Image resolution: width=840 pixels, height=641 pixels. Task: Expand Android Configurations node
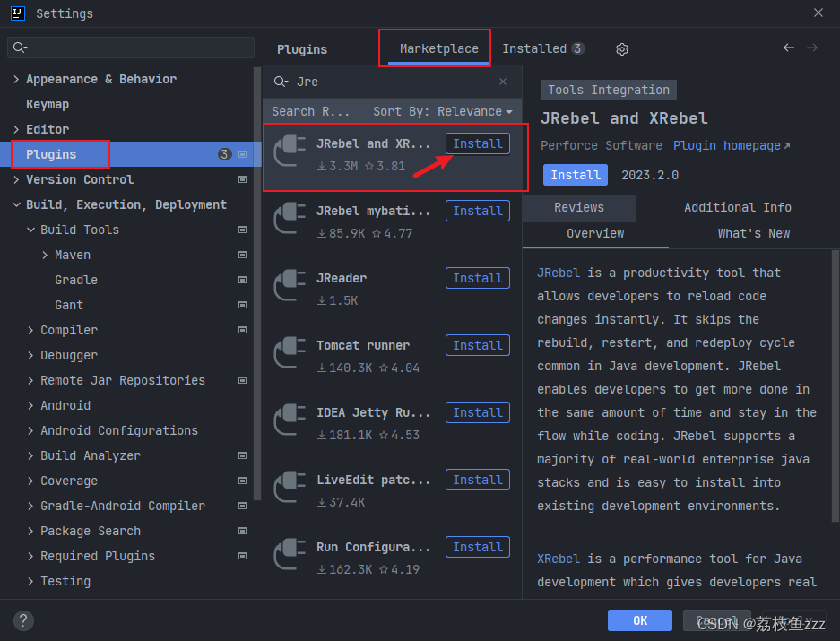pyautogui.click(x=30, y=430)
